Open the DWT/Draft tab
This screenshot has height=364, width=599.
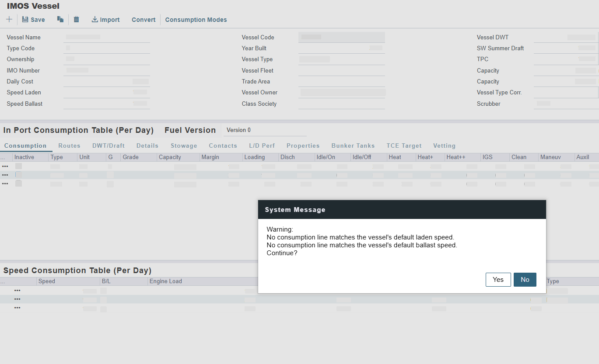(x=109, y=146)
